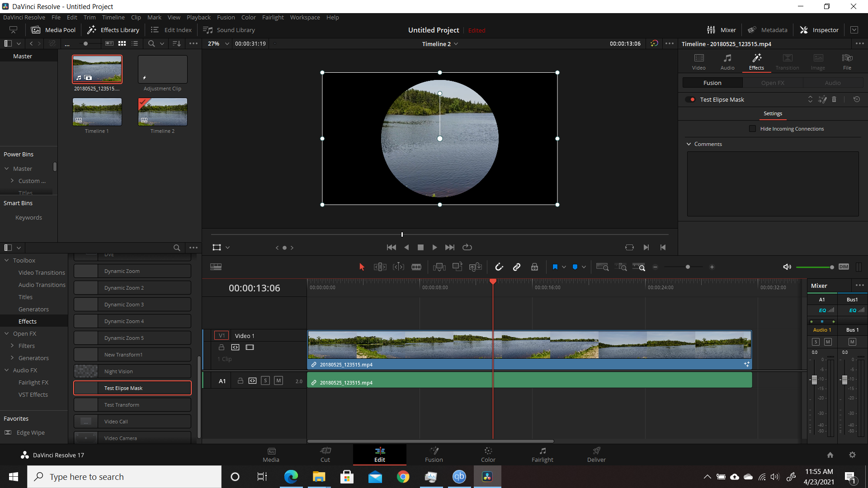The image size is (868, 488).
Task: Select the arrow Selection Mode tool
Action: point(362,267)
